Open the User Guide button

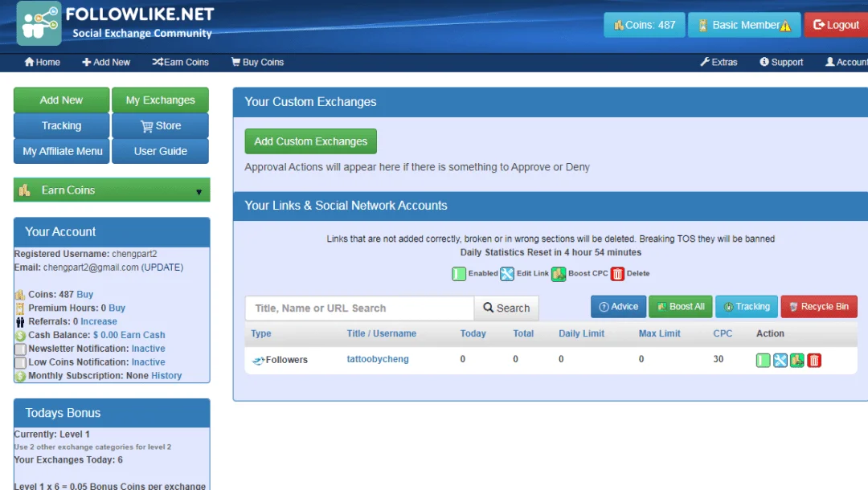[x=160, y=151]
